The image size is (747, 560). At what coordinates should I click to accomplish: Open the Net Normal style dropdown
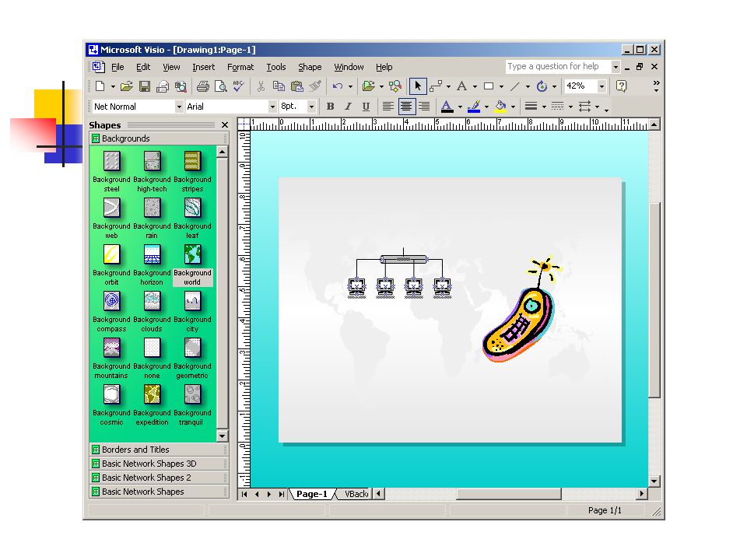(x=179, y=107)
